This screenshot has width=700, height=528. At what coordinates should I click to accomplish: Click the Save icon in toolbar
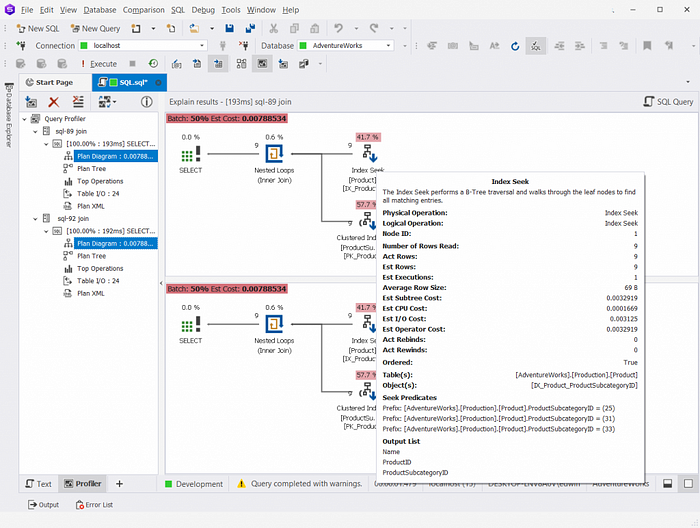[229, 29]
